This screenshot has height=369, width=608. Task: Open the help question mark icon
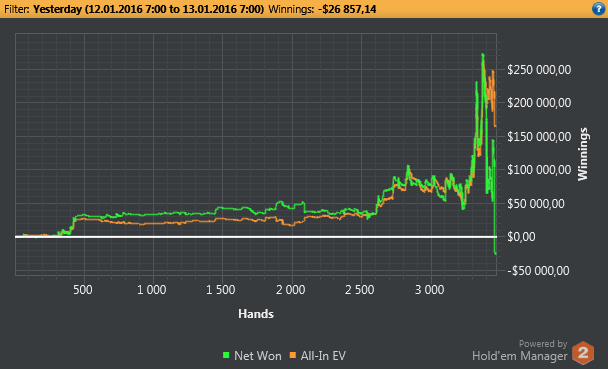[x=598, y=9]
